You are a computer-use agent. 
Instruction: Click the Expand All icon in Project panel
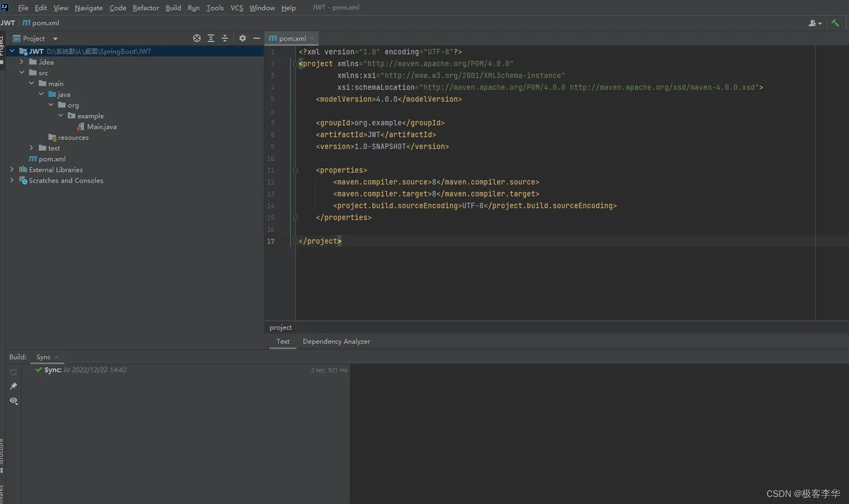pos(211,38)
